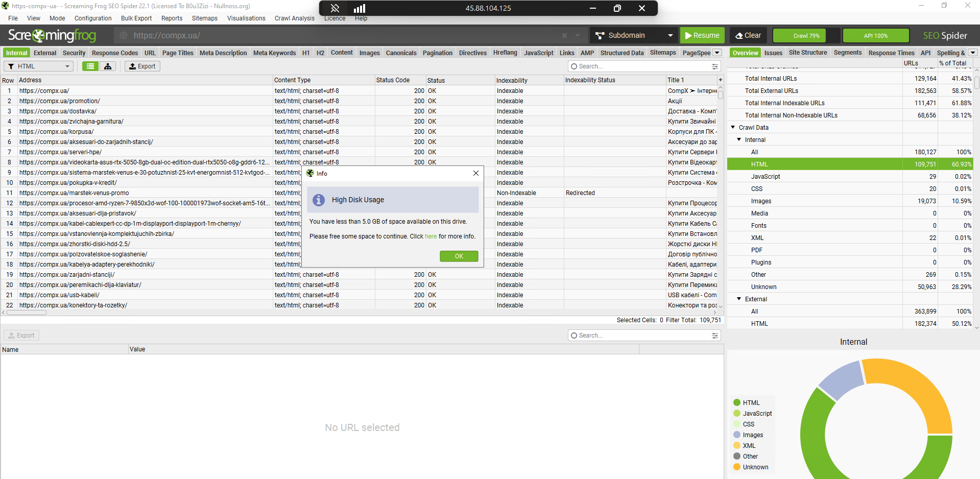Open the Crawl Analysis menu
The height and width of the screenshot is (479, 980).
[x=295, y=18]
